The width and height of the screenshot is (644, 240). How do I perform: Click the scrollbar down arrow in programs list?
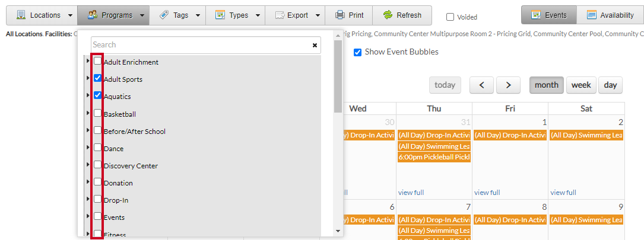(x=338, y=231)
